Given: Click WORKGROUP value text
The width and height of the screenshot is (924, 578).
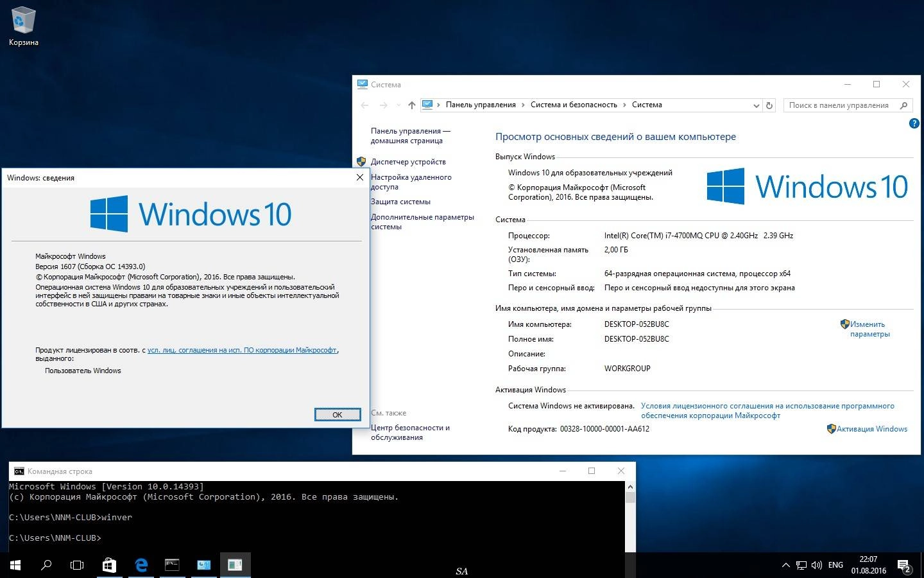Looking at the screenshot, I should (x=628, y=369).
